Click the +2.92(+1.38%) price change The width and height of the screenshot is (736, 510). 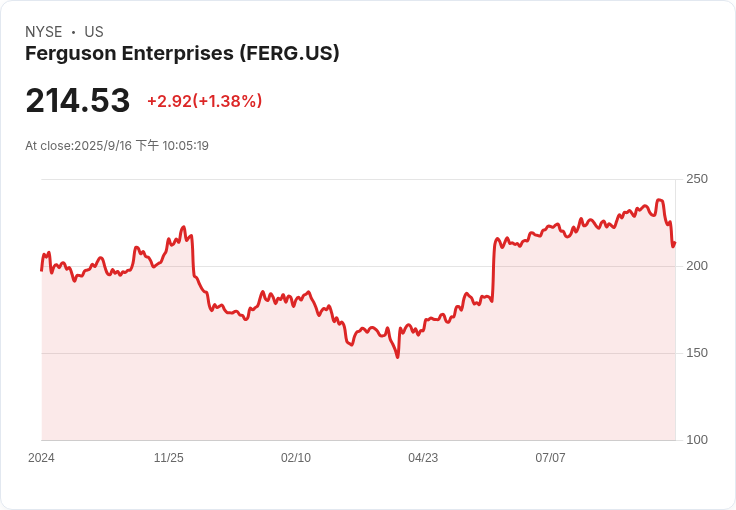click(204, 101)
